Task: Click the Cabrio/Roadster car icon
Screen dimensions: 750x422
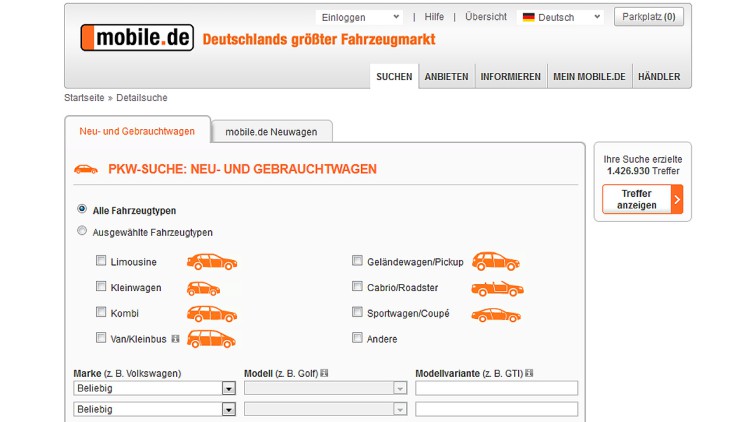Action: (497, 289)
